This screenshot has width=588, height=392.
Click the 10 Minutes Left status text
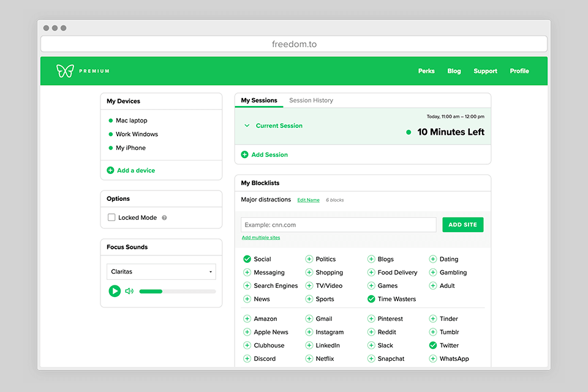(451, 132)
